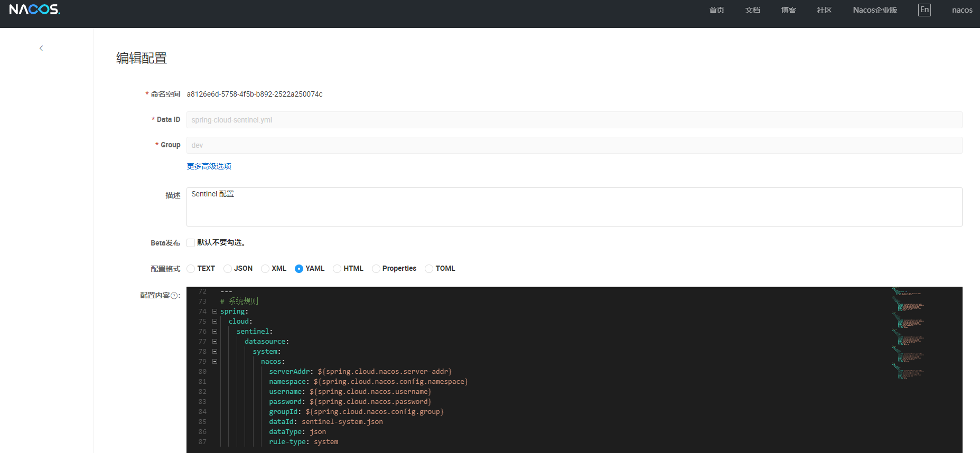Fold the nacos block at line 79
Screen dimensions: 980x453
pyautogui.click(x=215, y=362)
